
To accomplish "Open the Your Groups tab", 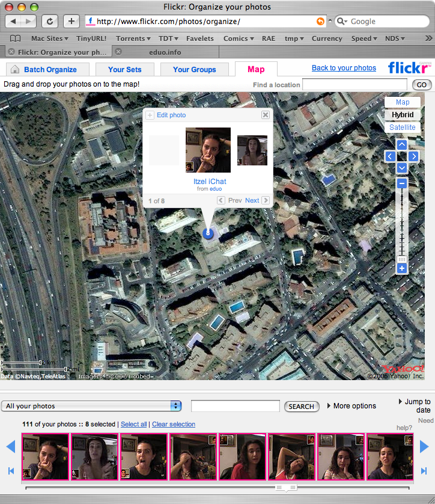I will coord(195,69).
